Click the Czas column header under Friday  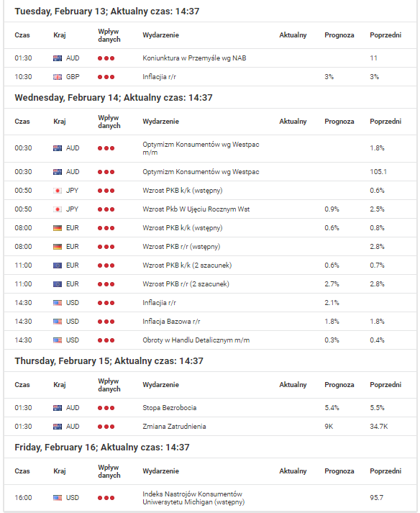(x=22, y=471)
